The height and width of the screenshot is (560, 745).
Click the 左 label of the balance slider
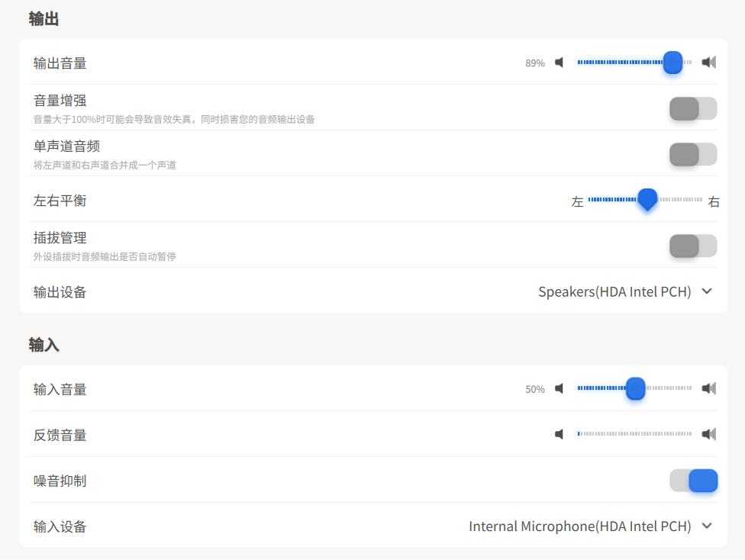click(x=577, y=202)
